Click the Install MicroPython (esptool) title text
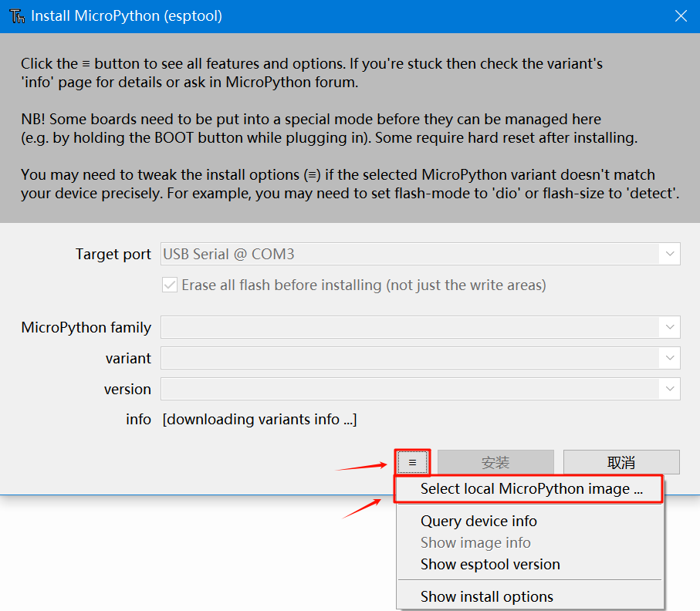Image resolution: width=700 pixels, height=611 pixels. click(x=127, y=16)
